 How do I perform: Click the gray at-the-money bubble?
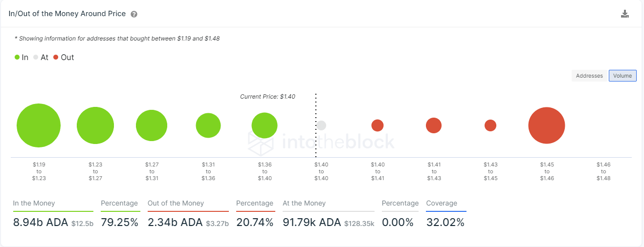tap(321, 125)
